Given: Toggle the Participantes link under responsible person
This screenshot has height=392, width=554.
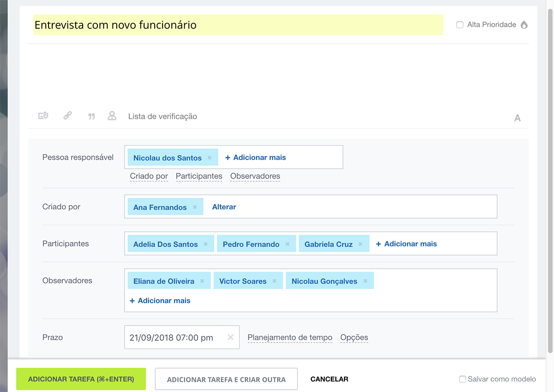Looking at the screenshot, I should (x=199, y=176).
